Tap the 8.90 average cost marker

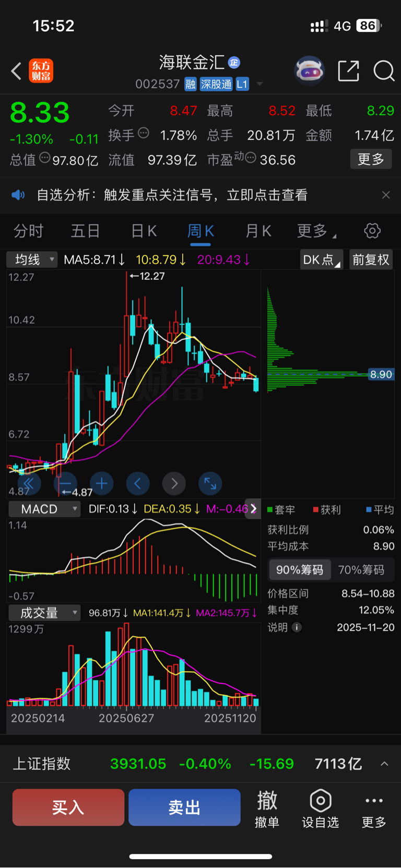tap(381, 374)
